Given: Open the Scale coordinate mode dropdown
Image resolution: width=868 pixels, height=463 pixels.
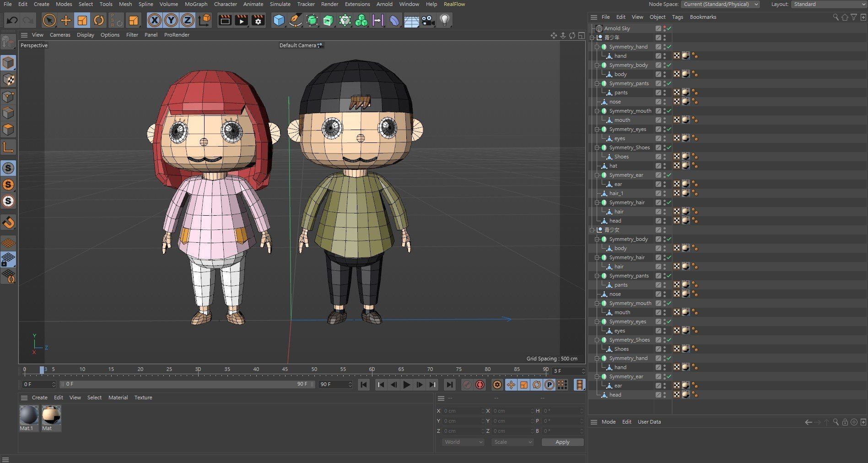Looking at the screenshot, I should [x=512, y=442].
